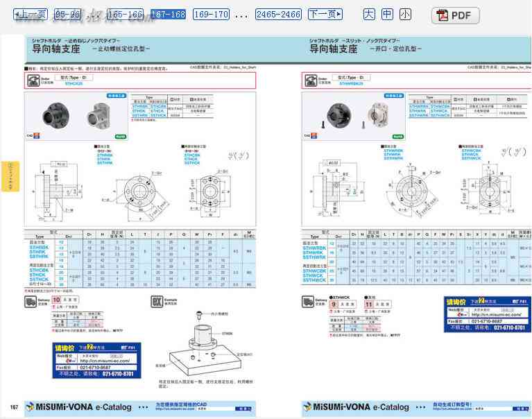The width and height of the screenshot is (532, 419).
Task: Click right page title 导向轴支座 开口·定位孔型
Action: pos(366,49)
